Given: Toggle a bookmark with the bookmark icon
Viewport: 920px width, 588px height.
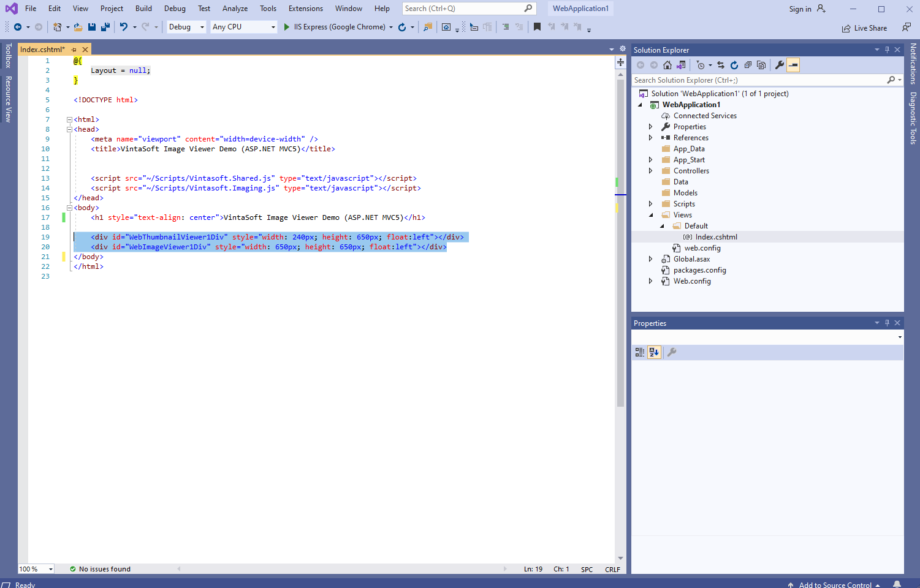Looking at the screenshot, I should (x=537, y=27).
